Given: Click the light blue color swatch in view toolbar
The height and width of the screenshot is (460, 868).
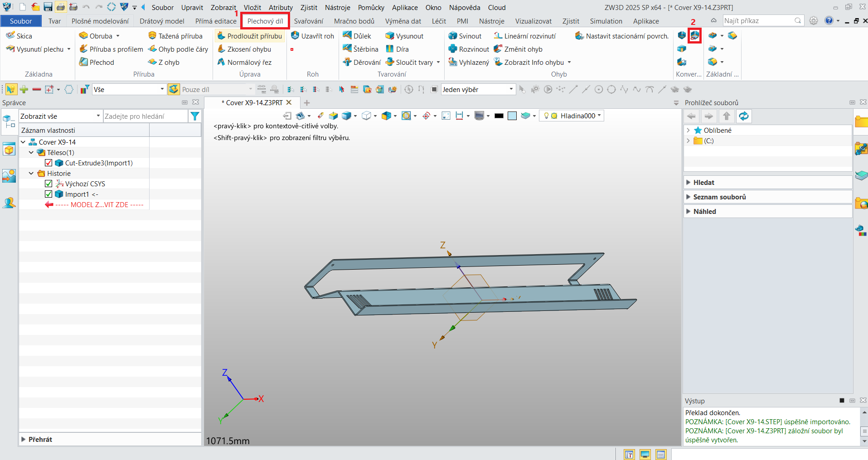Looking at the screenshot, I should 512,116.
